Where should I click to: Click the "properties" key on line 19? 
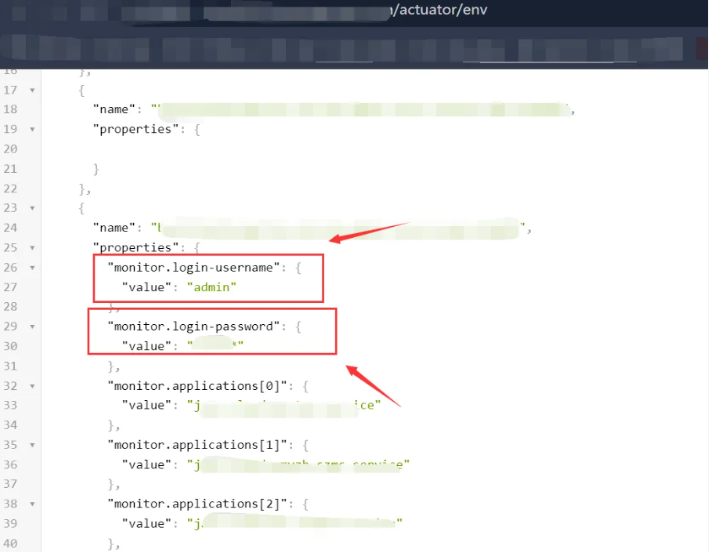[x=136, y=129]
